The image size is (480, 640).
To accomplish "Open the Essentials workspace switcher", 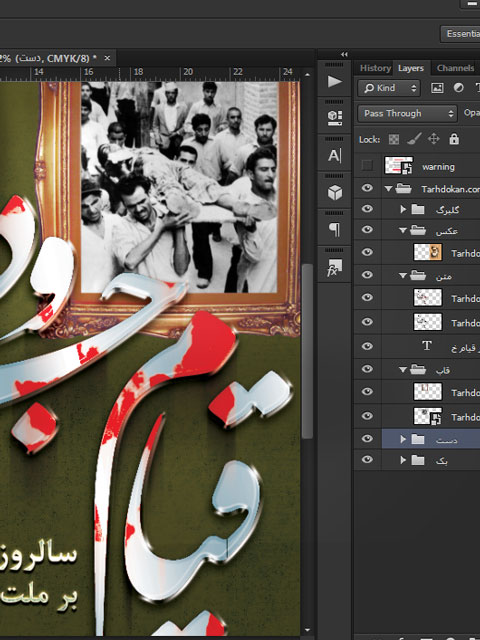I will click(x=460, y=33).
